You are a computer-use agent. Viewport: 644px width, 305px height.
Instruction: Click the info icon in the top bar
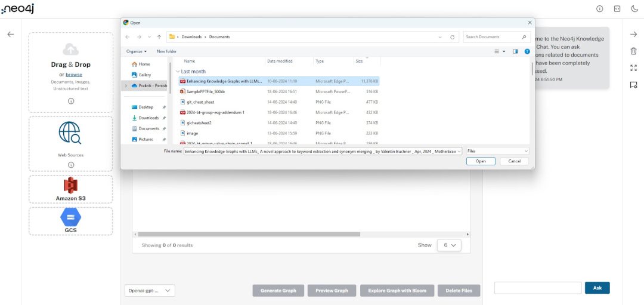tap(600, 9)
